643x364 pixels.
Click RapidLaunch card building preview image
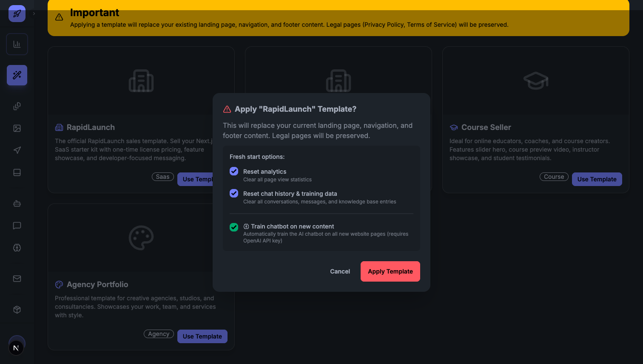[141, 81]
